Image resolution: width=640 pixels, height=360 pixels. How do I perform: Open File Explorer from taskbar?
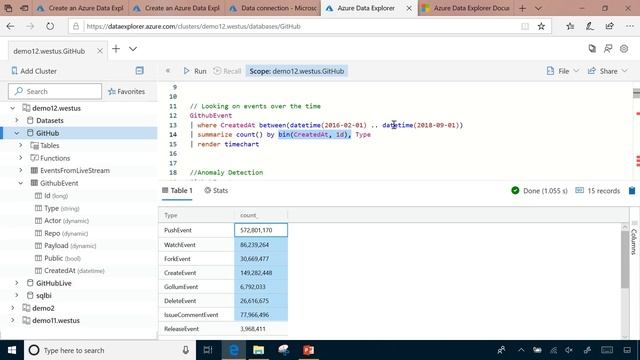(x=258, y=350)
